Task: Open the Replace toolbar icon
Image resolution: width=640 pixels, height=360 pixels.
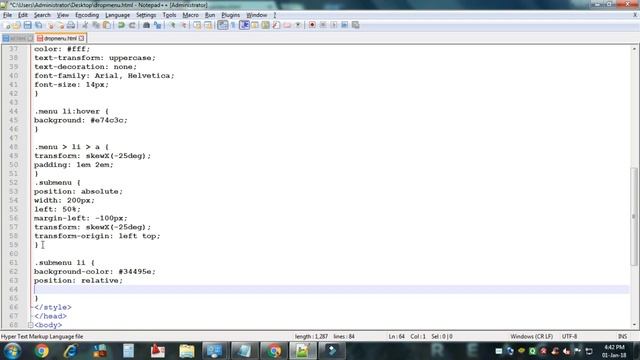Action: click(x=157, y=25)
